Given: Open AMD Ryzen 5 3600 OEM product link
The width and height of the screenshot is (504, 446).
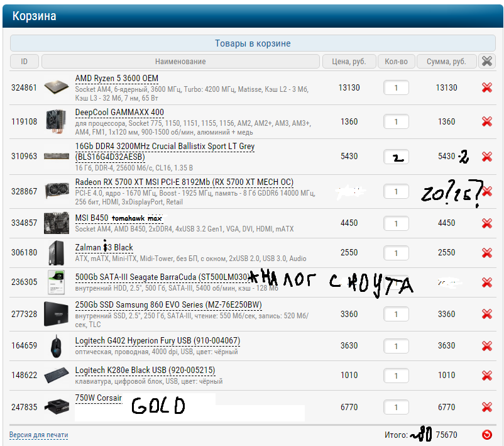Looking at the screenshot, I should tap(117, 79).
